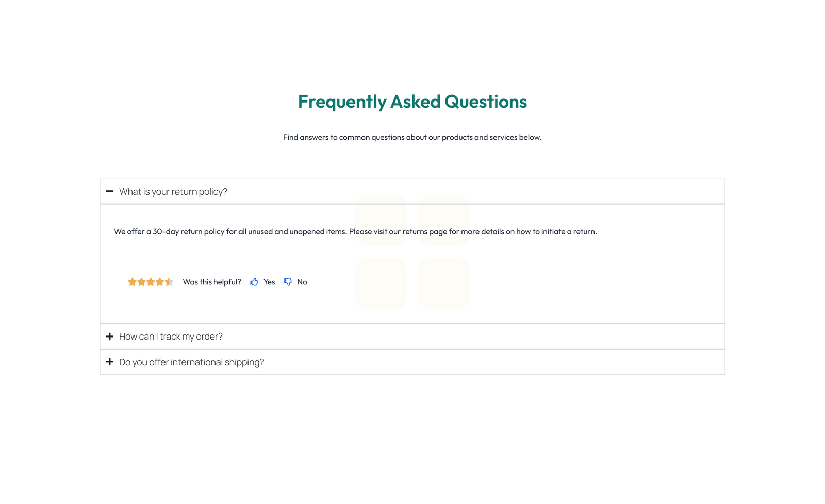This screenshot has width=825, height=504.
Task: Click the minus icon on return policy question
Action: 109,191
